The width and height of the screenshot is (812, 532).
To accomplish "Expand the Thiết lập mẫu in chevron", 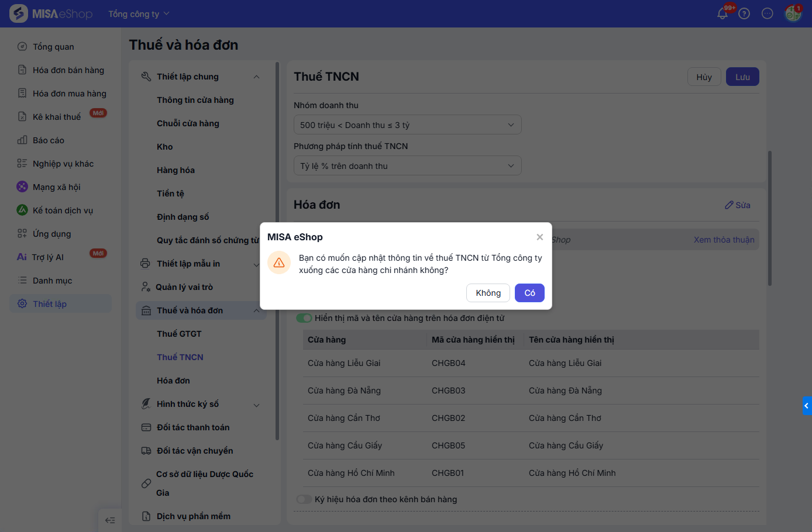I will [256, 264].
